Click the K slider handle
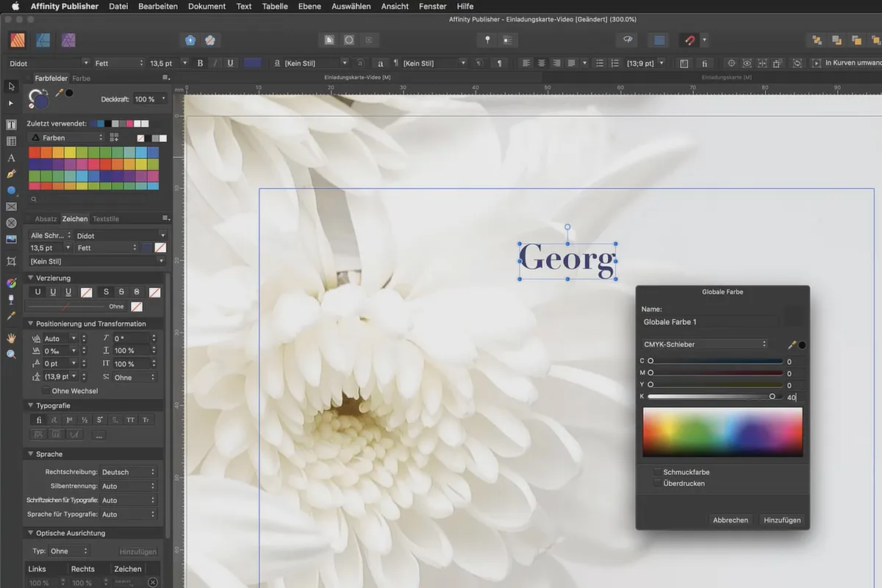The height and width of the screenshot is (588, 882). (x=772, y=396)
